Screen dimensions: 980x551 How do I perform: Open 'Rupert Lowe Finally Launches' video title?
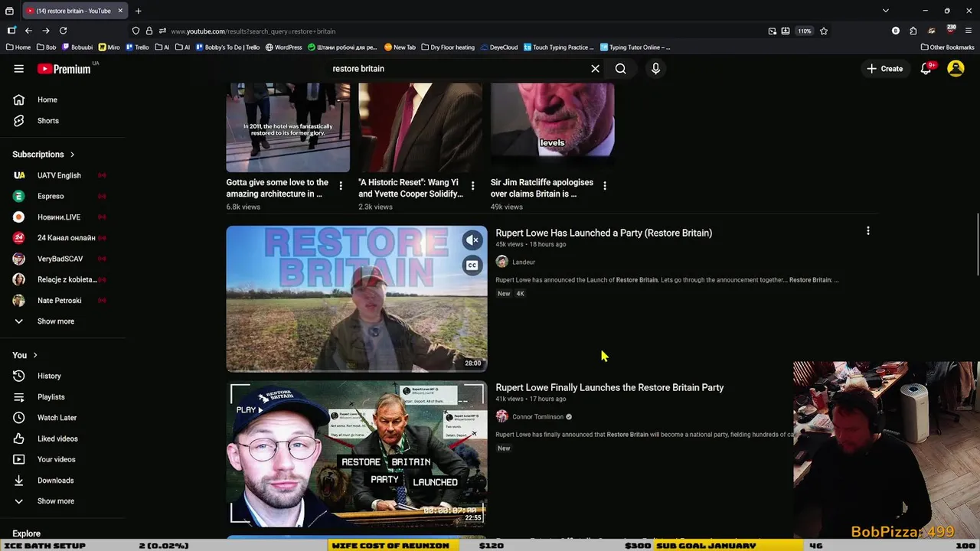tap(609, 387)
